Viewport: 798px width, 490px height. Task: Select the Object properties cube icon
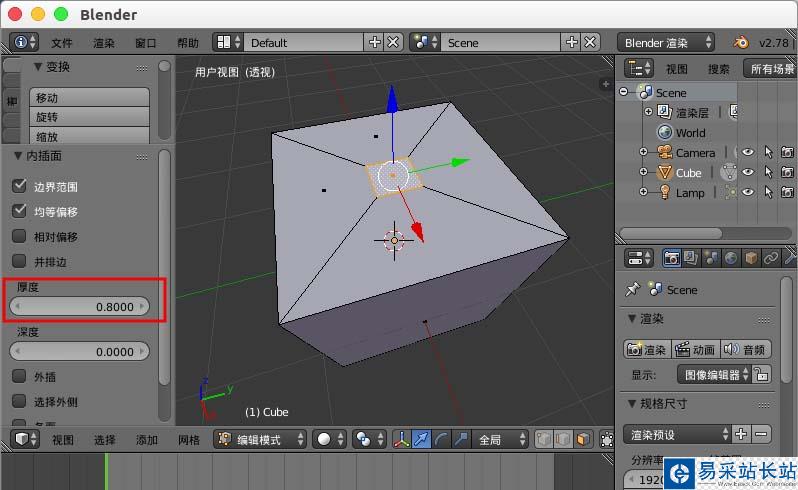[751, 258]
